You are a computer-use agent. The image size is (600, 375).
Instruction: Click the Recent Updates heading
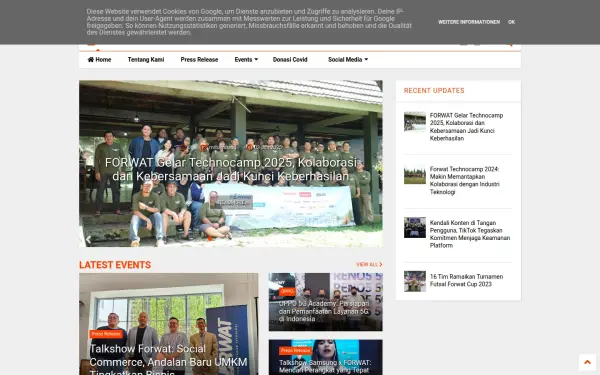(x=434, y=91)
